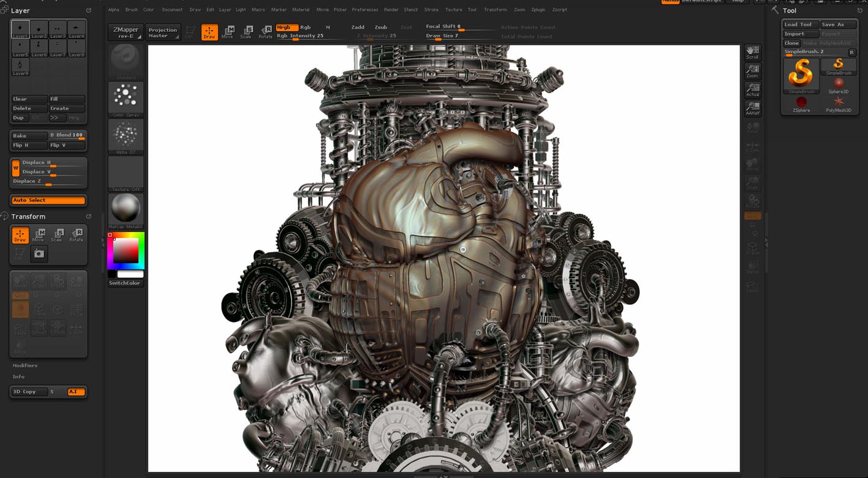Toggle the A.I button beside 3D Copy
868x478 pixels.
click(76, 392)
